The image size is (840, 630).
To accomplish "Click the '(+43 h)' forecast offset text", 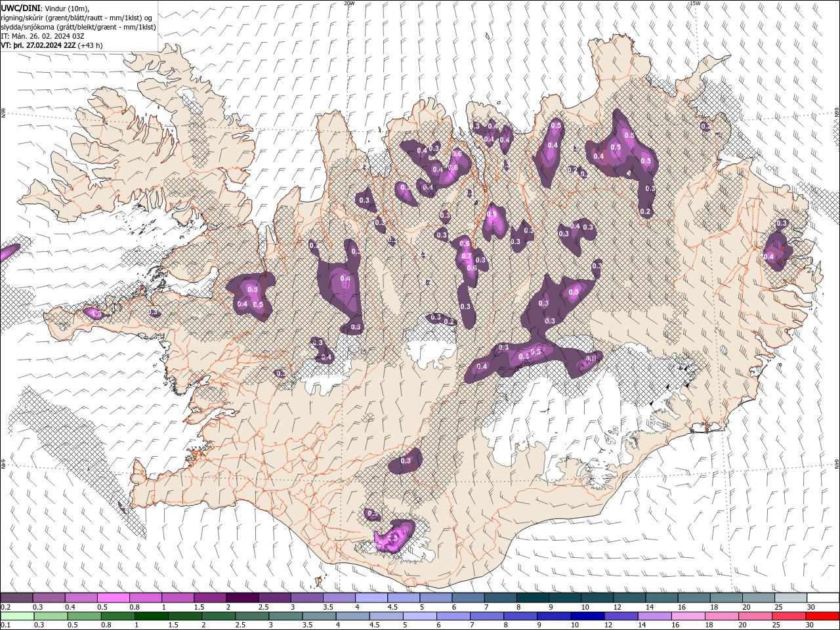I will 91,45.
